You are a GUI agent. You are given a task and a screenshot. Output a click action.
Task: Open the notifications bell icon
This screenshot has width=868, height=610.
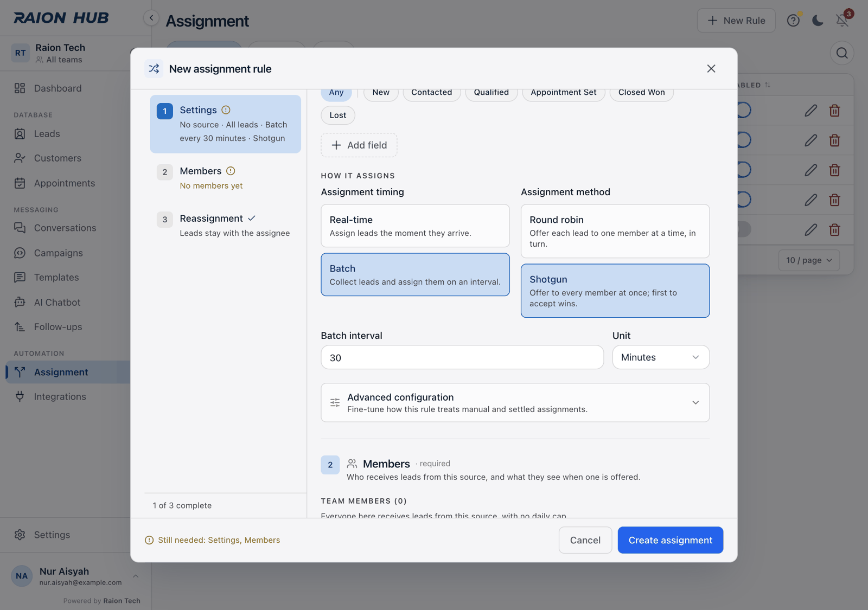tap(842, 21)
